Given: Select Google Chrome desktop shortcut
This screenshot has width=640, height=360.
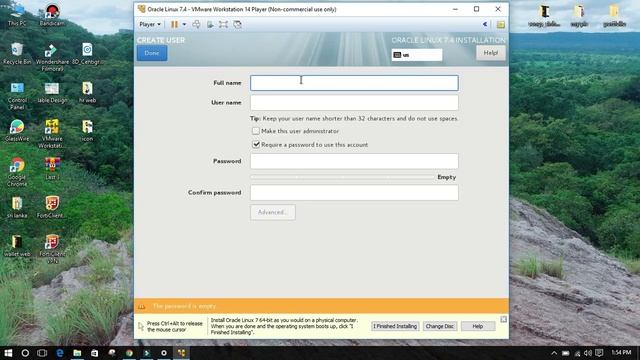Looking at the screenshot, I should coord(17,172).
